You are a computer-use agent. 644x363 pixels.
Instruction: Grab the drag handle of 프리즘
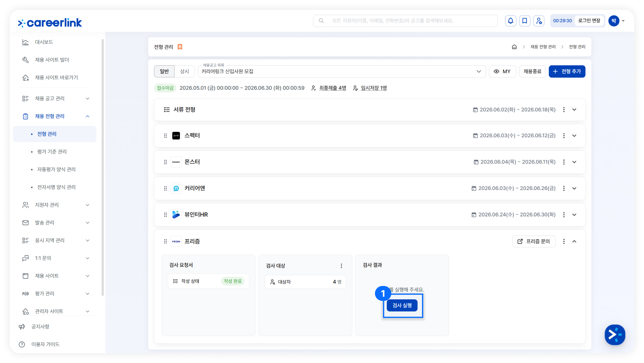tap(165, 242)
